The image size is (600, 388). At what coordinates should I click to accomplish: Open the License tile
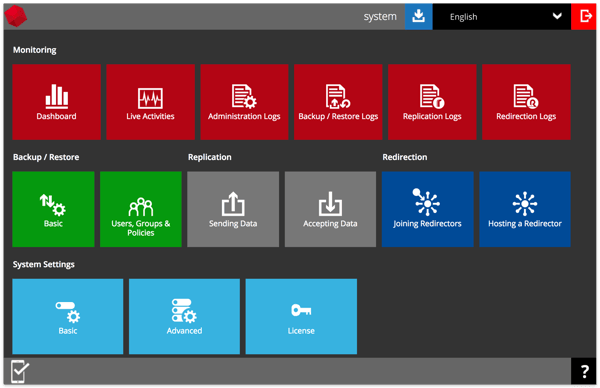(x=301, y=316)
